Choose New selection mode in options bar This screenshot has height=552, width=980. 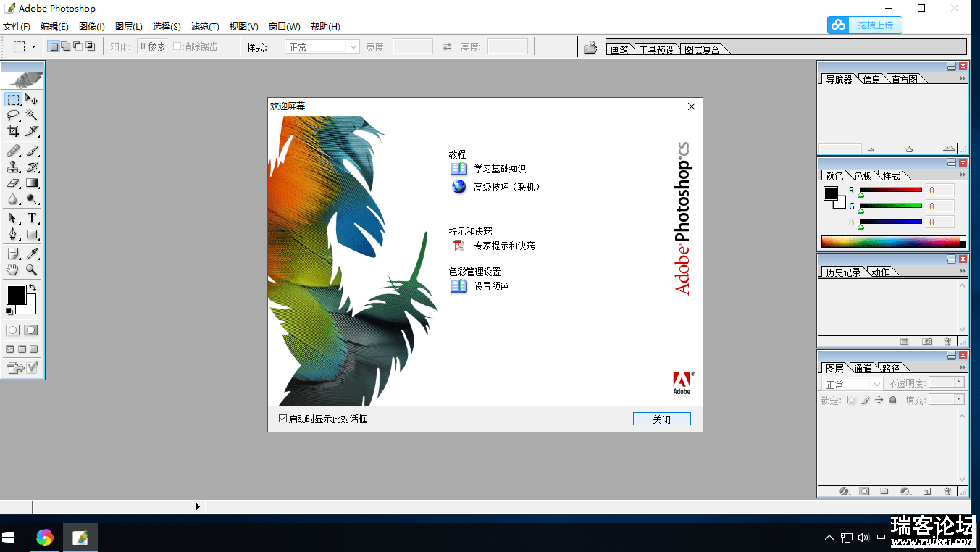pos(54,47)
